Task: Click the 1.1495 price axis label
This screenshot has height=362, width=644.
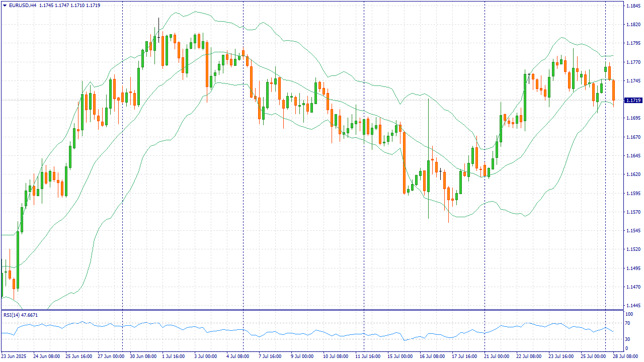Action: click(x=632, y=268)
